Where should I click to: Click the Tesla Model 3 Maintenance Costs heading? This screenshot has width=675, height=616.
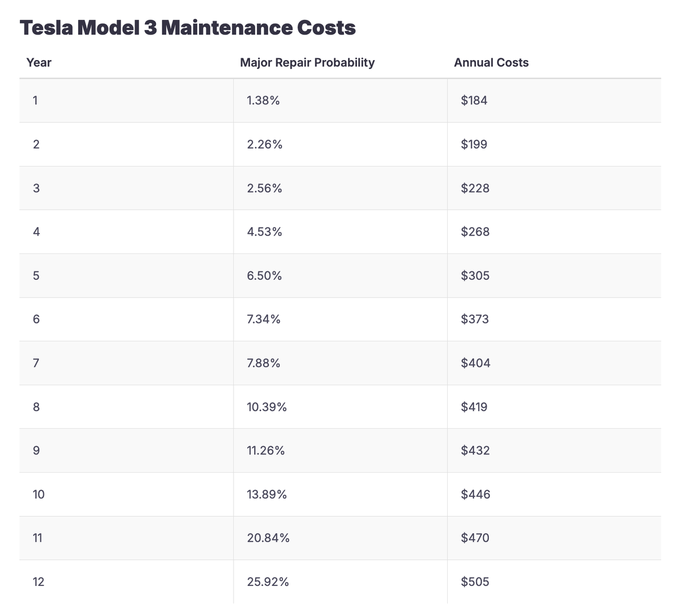(187, 27)
